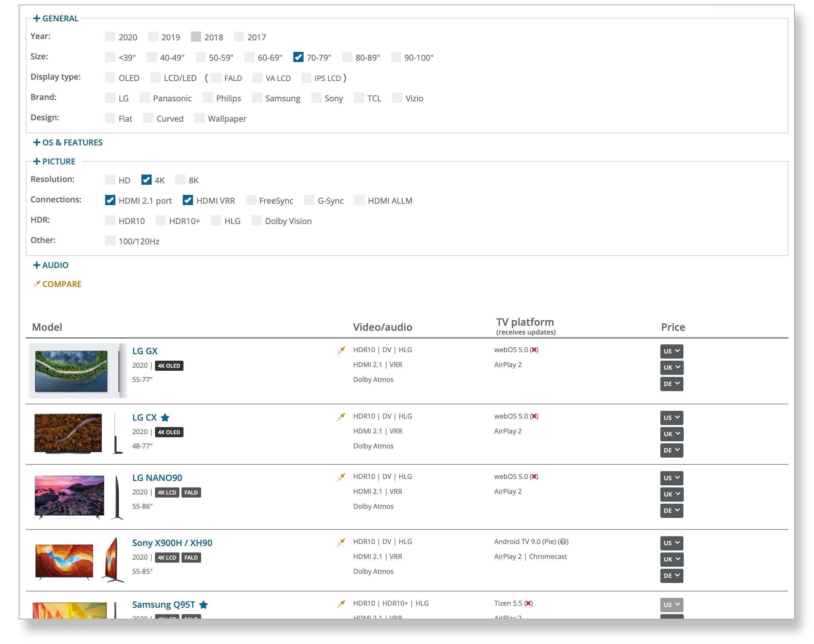Screen dimensions: 814x644
Task: Check the 2017 year filter
Action: click(239, 37)
